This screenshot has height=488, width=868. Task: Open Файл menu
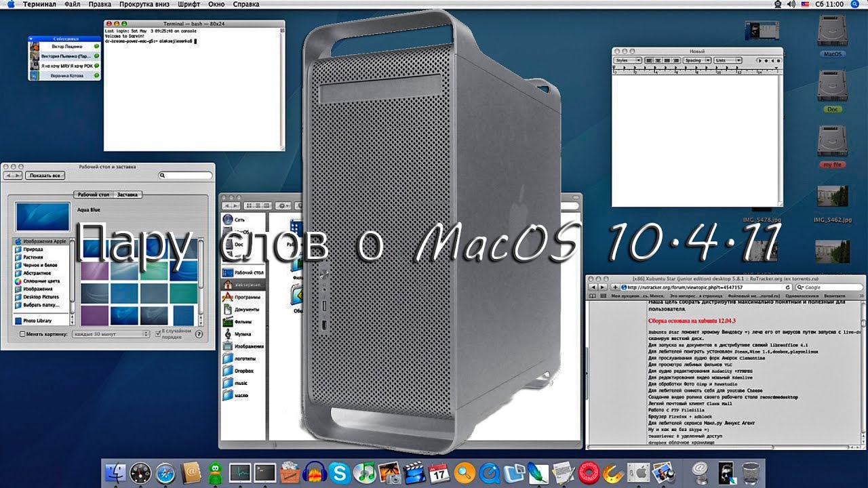tap(73, 4)
